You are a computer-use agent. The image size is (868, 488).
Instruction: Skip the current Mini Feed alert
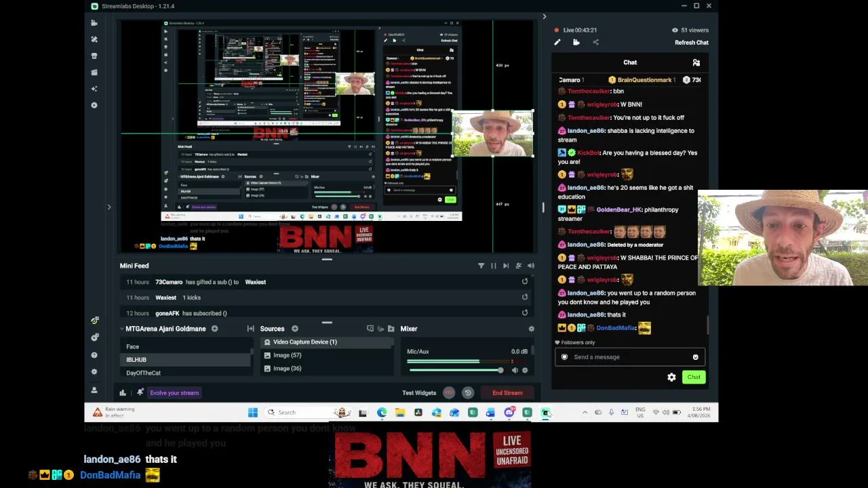coord(506,266)
